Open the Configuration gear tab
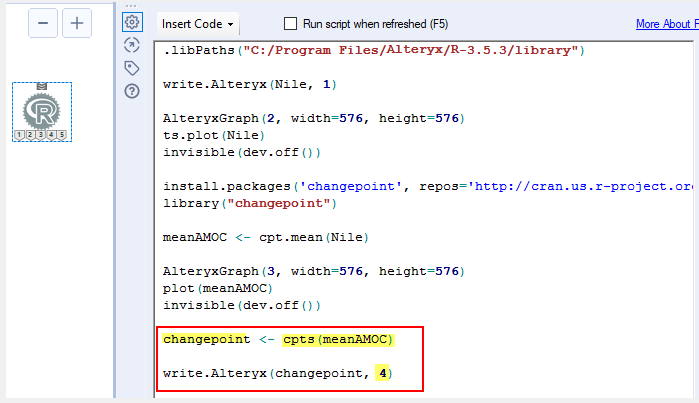This screenshot has width=699, height=403. (132, 22)
